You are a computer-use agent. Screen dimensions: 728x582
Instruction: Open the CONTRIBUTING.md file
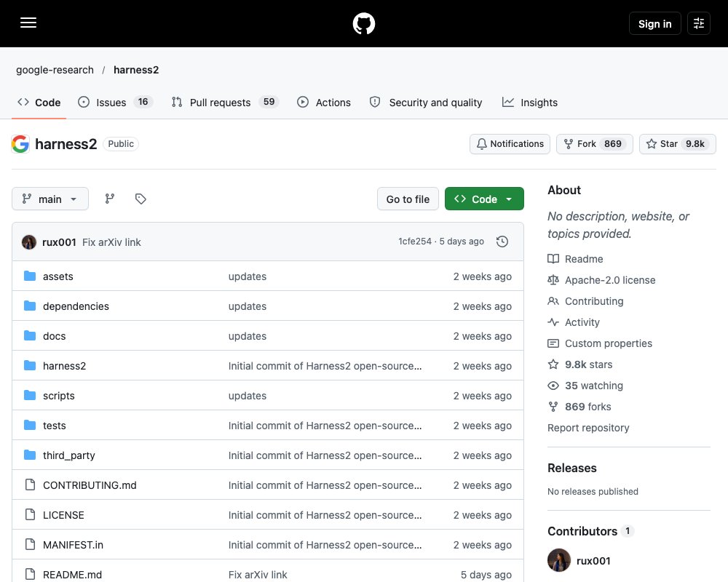point(90,485)
